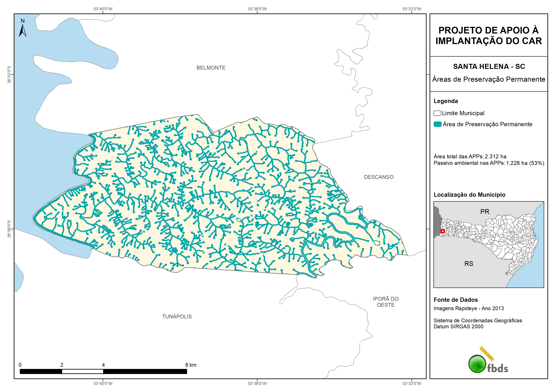Click the red locator square in inset map
The width and height of the screenshot is (555, 392).
tap(442, 231)
